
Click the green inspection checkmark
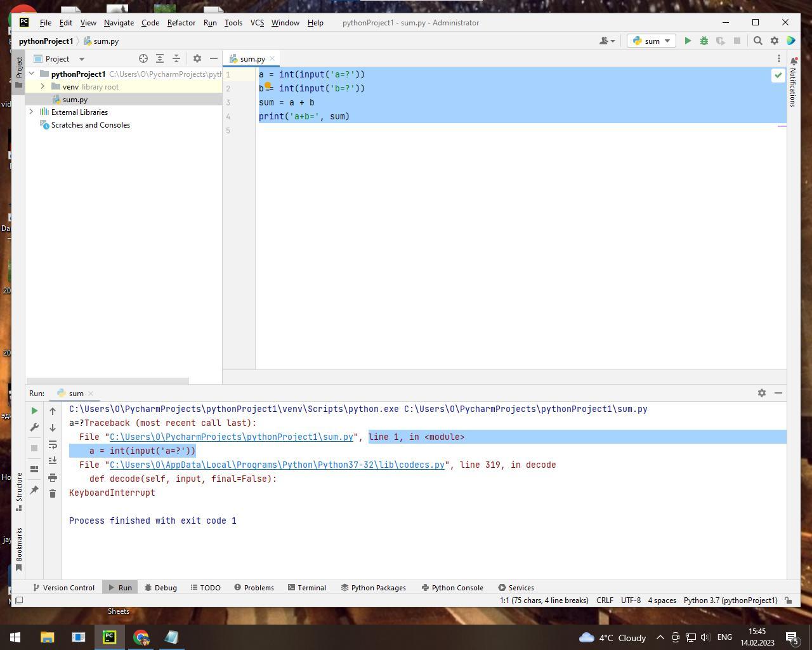point(778,75)
